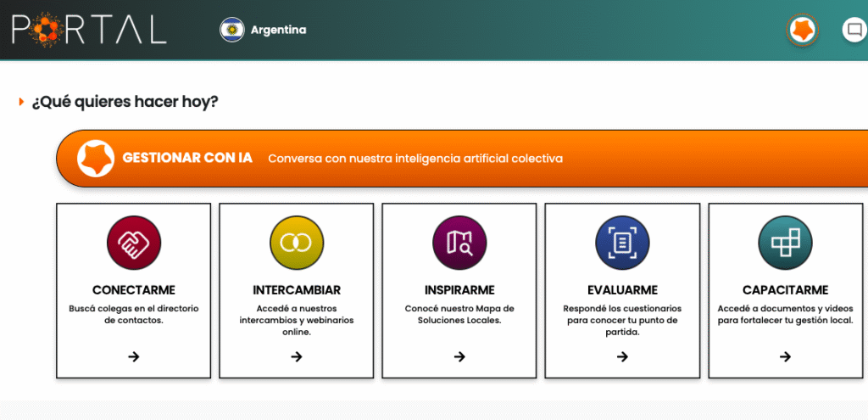This screenshot has width=868, height=420.
Task: Click the purple map-search Inspirarme icon
Action: click(x=459, y=244)
